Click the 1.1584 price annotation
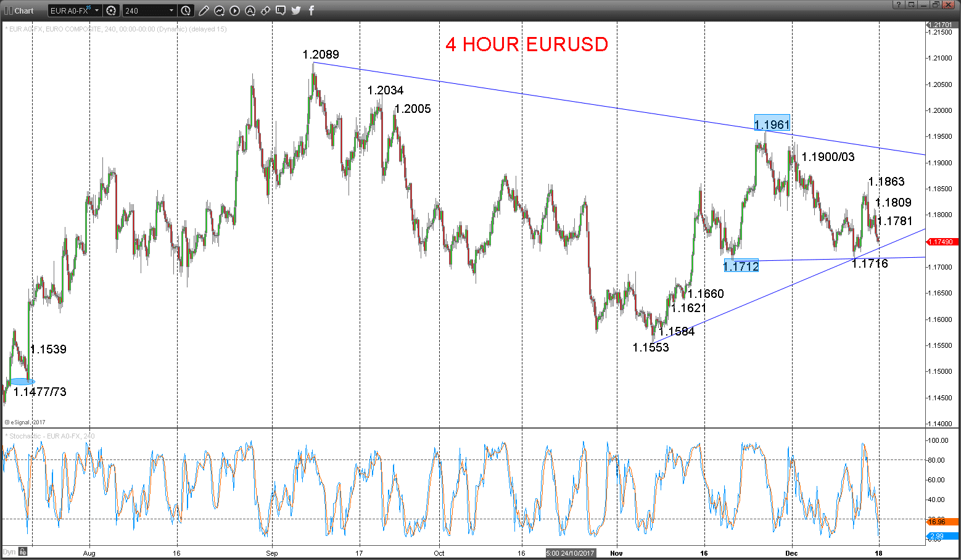 [677, 331]
